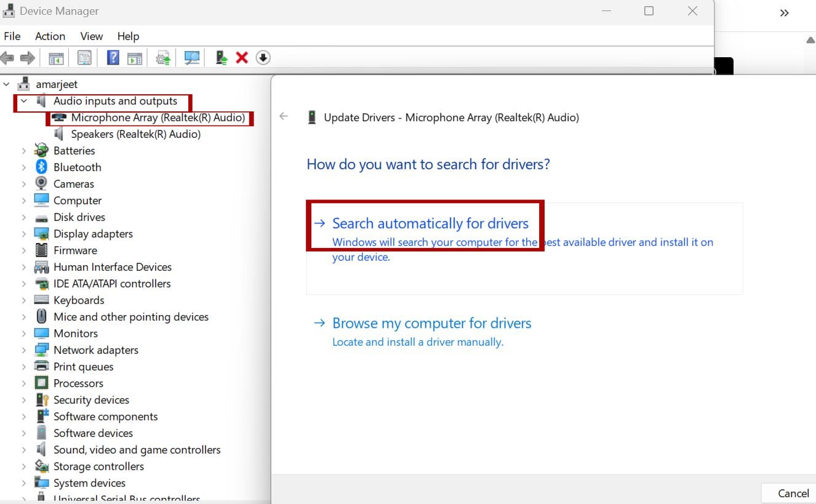The width and height of the screenshot is (816, 504).
Task: Click the Scan for hardware changes icon
Action: point(191,57)
